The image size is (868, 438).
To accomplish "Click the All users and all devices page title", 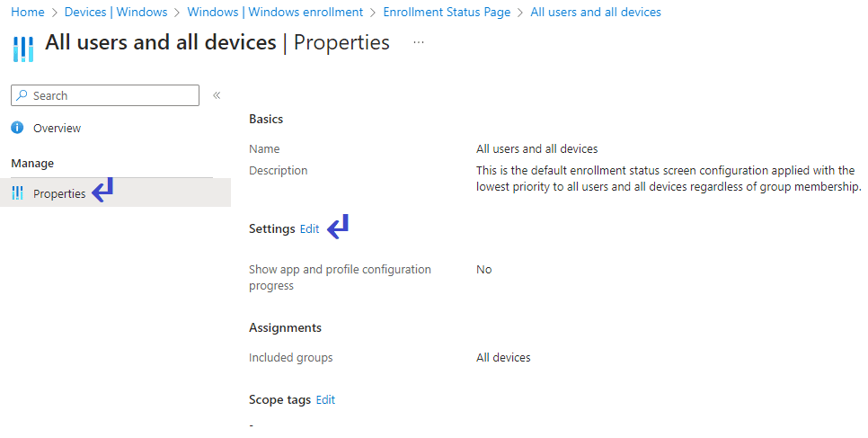I will tap(161, 42).
